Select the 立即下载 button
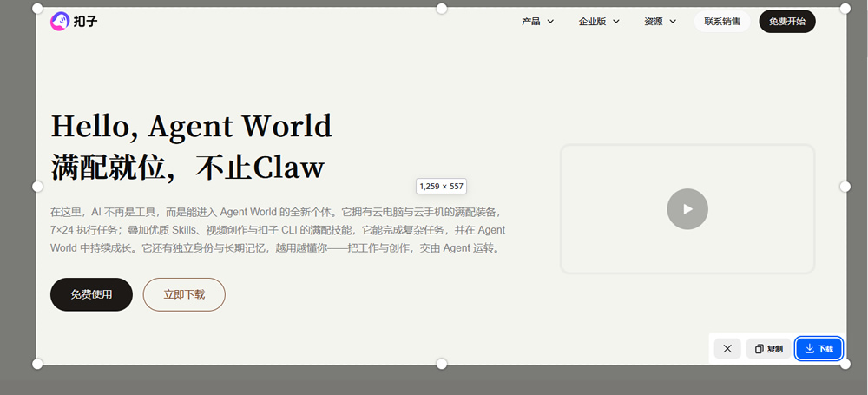 tap(184, 294)
